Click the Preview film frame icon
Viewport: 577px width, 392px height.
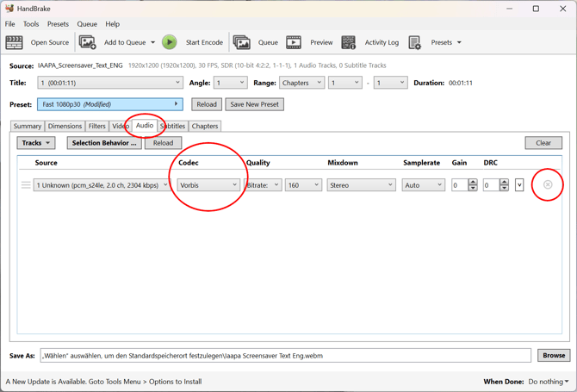tap(294, 42)
